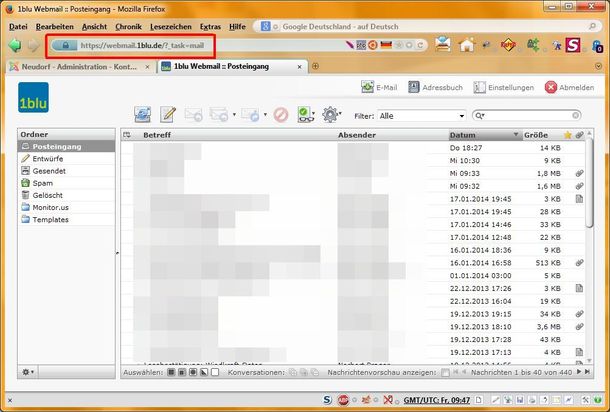610x412 pixels.
Task: Click the star flag column header
Action: (x=568, y=134)
